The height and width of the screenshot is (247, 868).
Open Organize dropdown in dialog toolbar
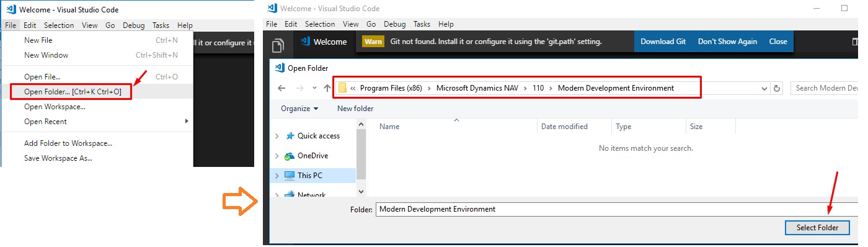pos(299,109)
